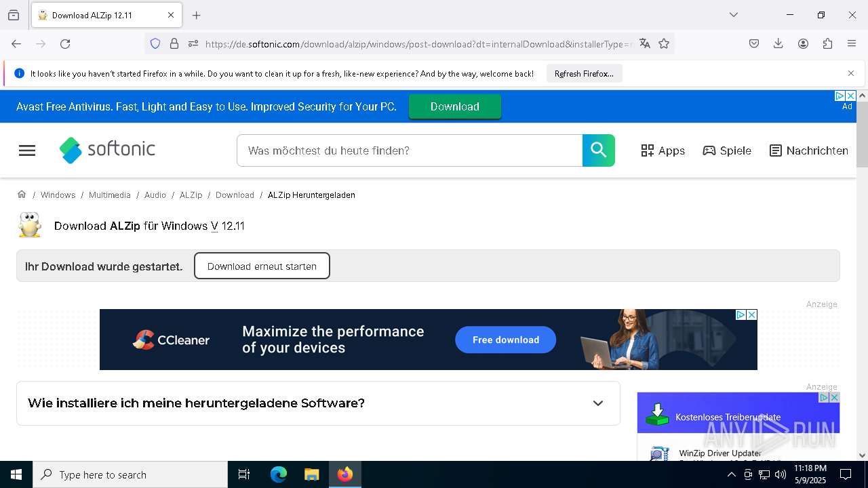Click the green Avast Download button
This screenshot has width=868, height=488.
pyautogui.click(x=454, y=106)
